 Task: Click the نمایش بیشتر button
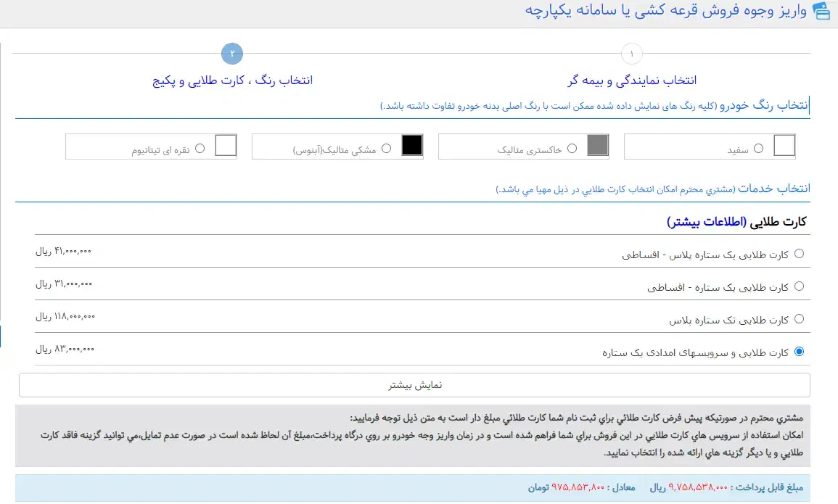coord(415,385)
